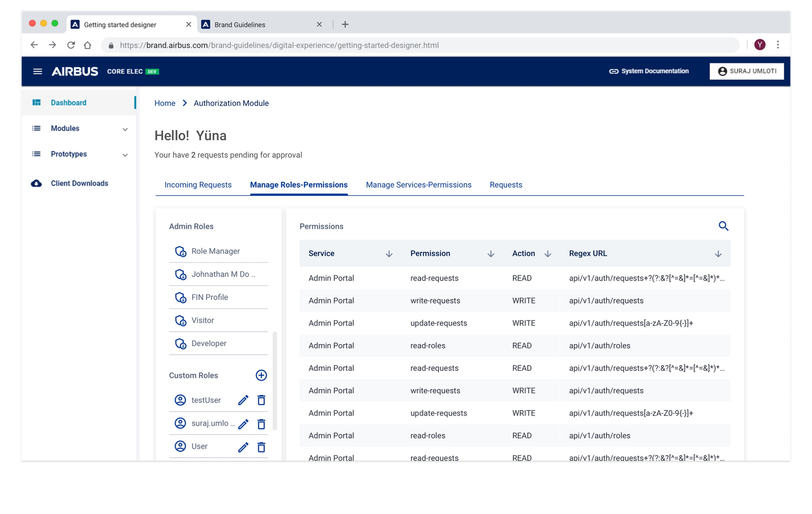Viewport: 812px width, 514px height.
Task: Open Manage Services-Permissions tab
Action: click(418, 185)
